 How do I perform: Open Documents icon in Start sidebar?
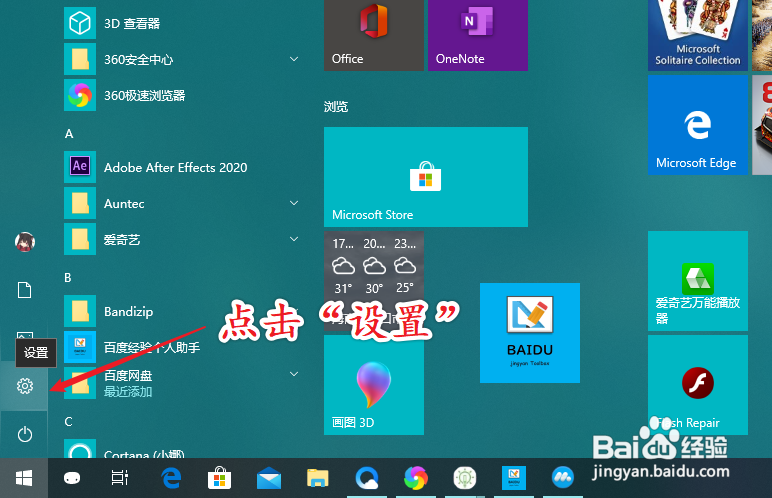(x=25, y=290)
